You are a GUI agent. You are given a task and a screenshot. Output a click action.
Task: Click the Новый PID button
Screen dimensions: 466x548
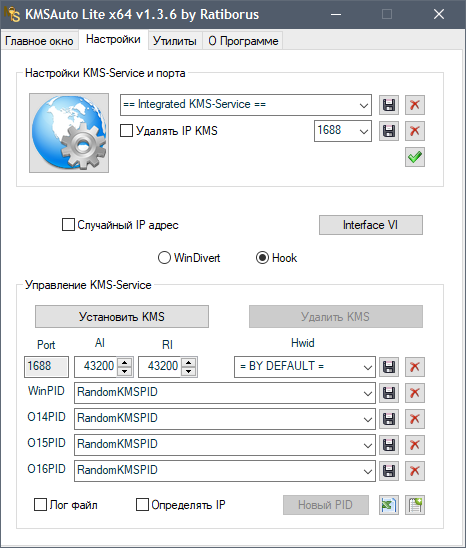pyautogui.click(x=326, y=505)
